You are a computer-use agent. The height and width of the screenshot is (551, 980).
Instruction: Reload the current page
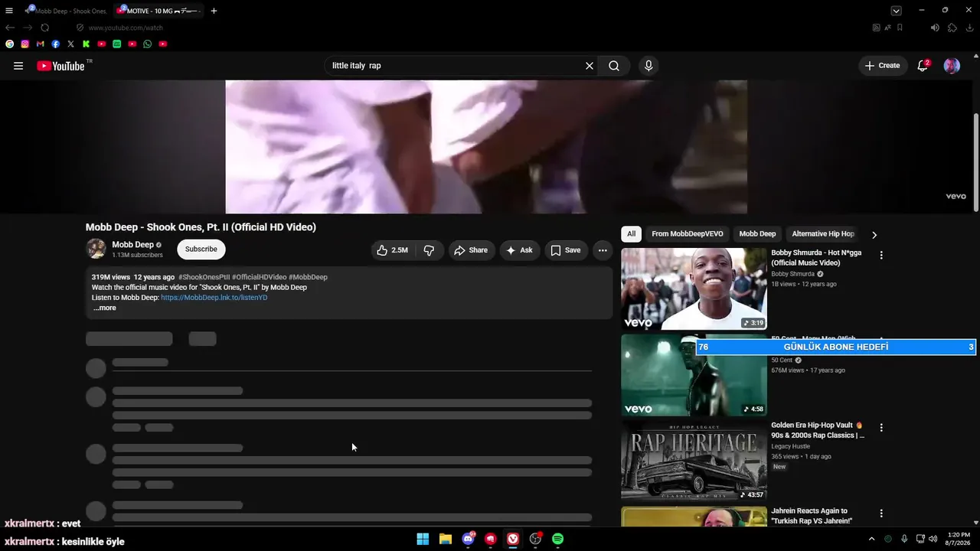tap(45, 28)
